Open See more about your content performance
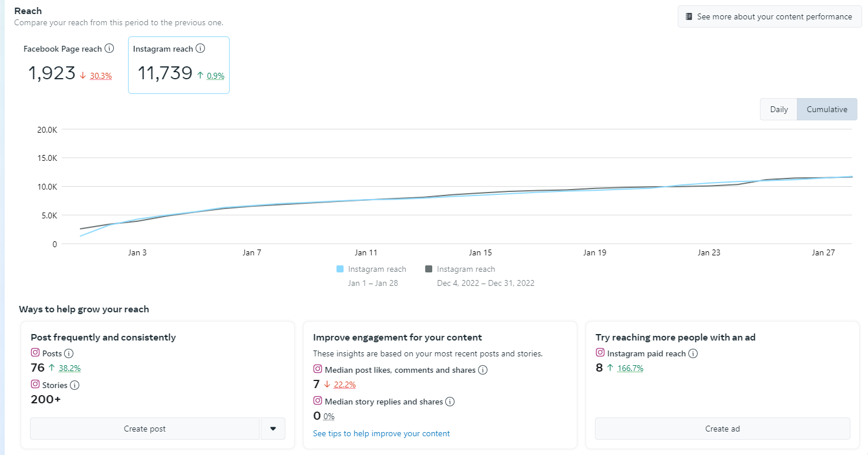This screenshot has height=455, width=868. tap(768, 17)
